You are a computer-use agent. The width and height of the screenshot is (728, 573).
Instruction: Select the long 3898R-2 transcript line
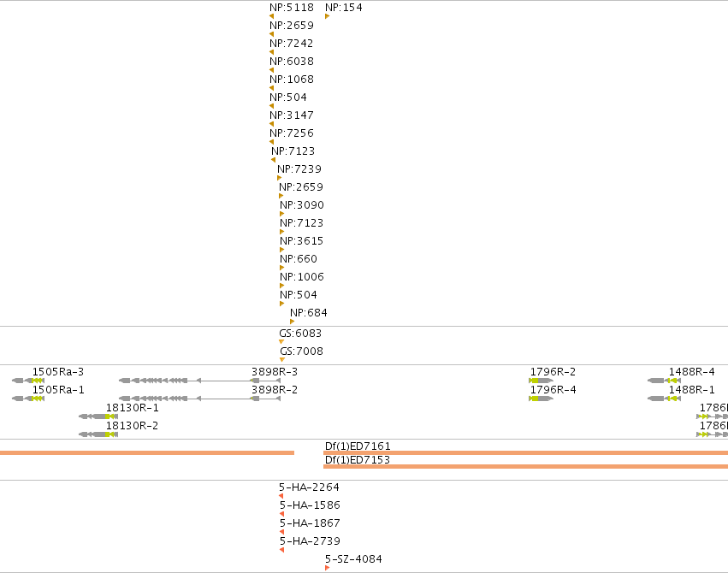[x=199, y=399]
